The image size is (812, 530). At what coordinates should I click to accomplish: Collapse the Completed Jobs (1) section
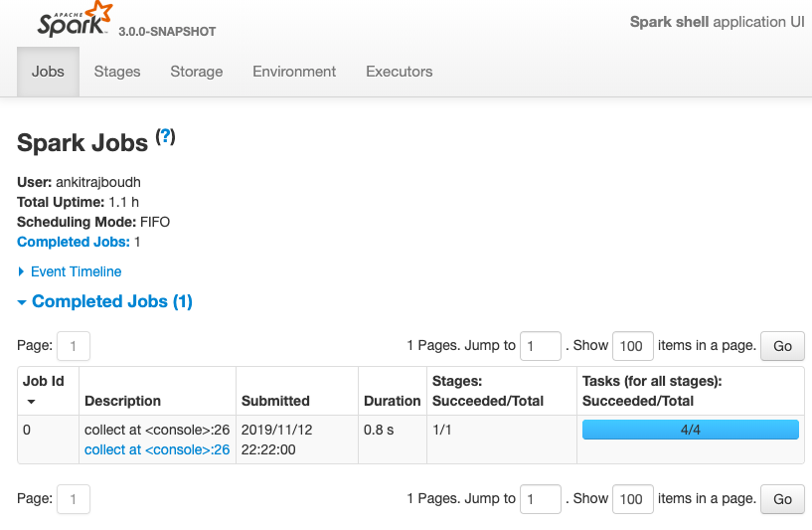tap(105, 301)
